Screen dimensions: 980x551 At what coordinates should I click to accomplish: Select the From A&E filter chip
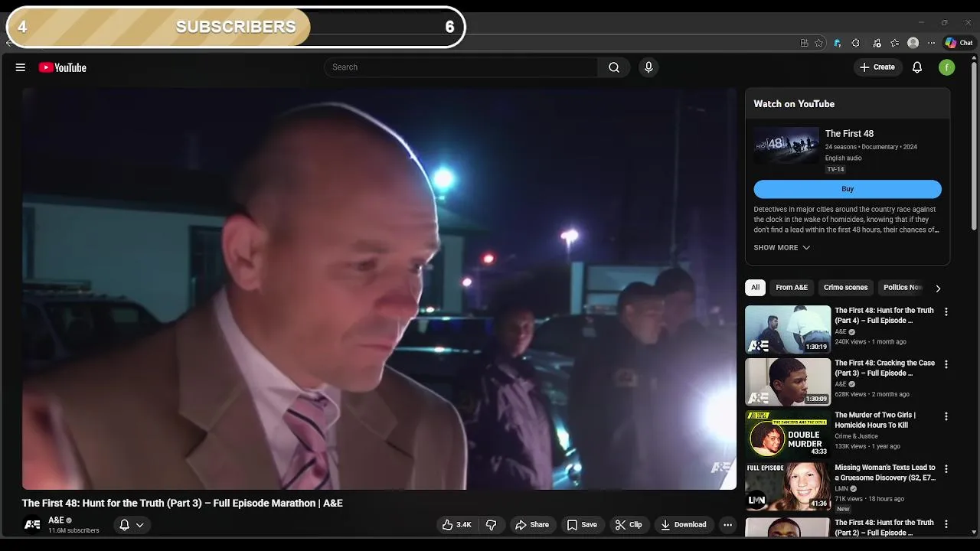(x=792, y=288)
